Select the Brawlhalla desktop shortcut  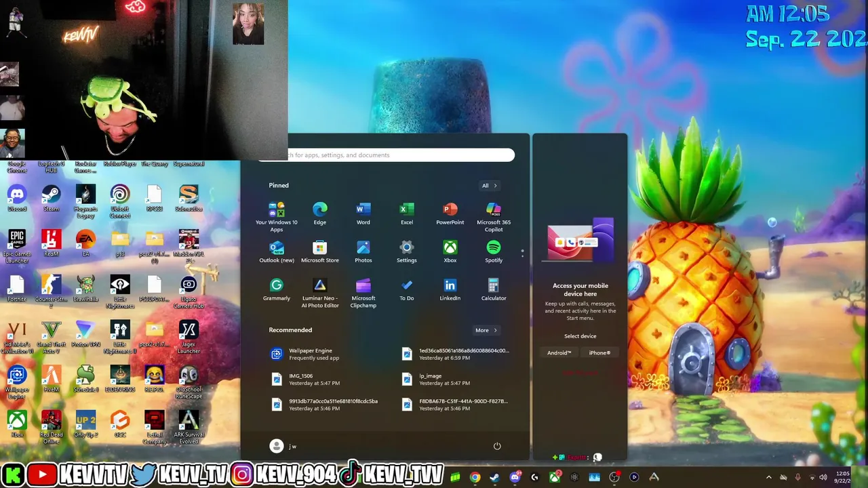pyautogui.click(x=85, y=288)
